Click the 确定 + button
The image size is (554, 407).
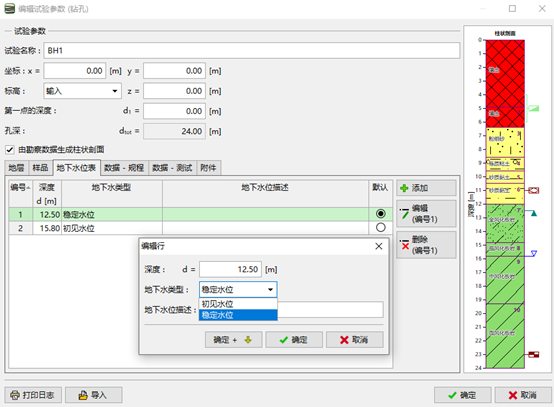point(234,340)
